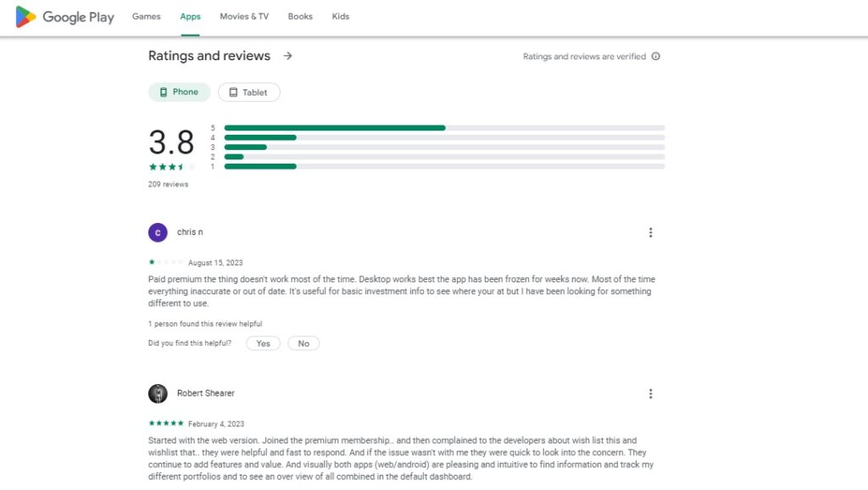
Task: Switch to Tablet device reviews
Action: pyautogui.click(x=248, y=92)
